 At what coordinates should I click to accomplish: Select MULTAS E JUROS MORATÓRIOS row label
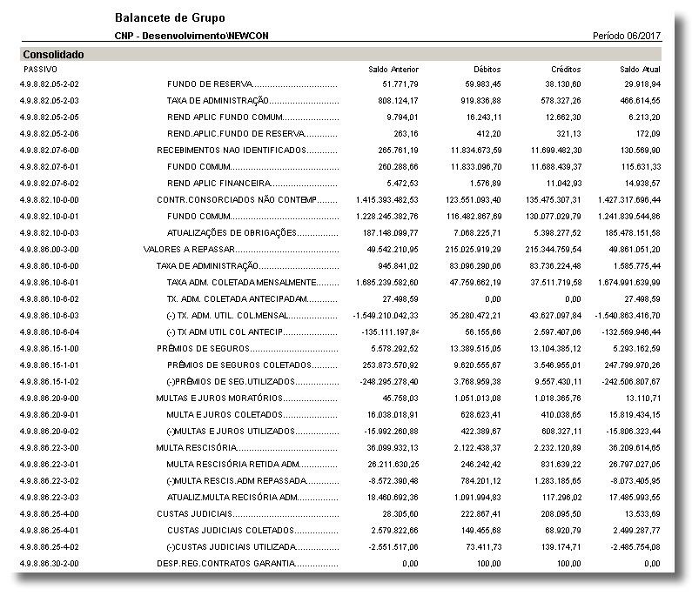coord(219,398)
